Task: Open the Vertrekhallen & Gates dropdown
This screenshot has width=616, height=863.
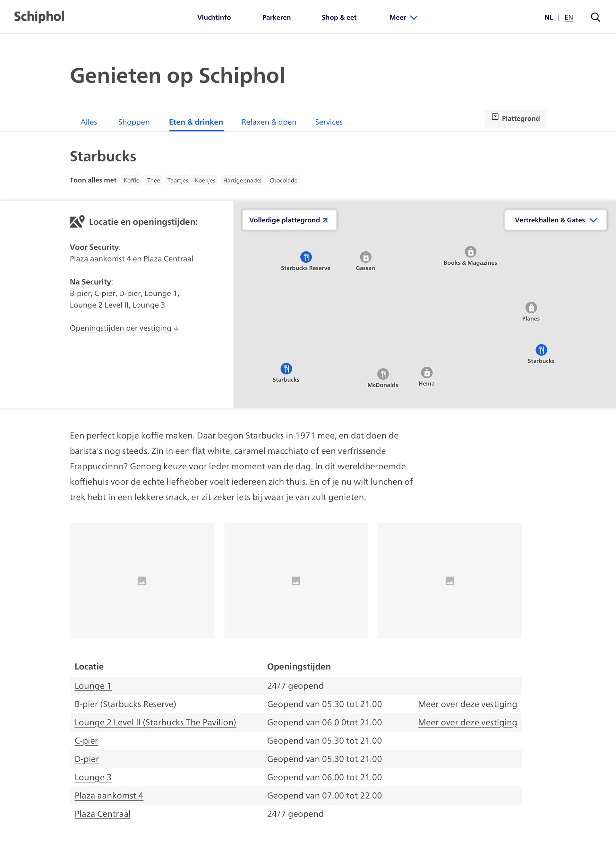Action: pyautogui.click(x=555, y=220)
